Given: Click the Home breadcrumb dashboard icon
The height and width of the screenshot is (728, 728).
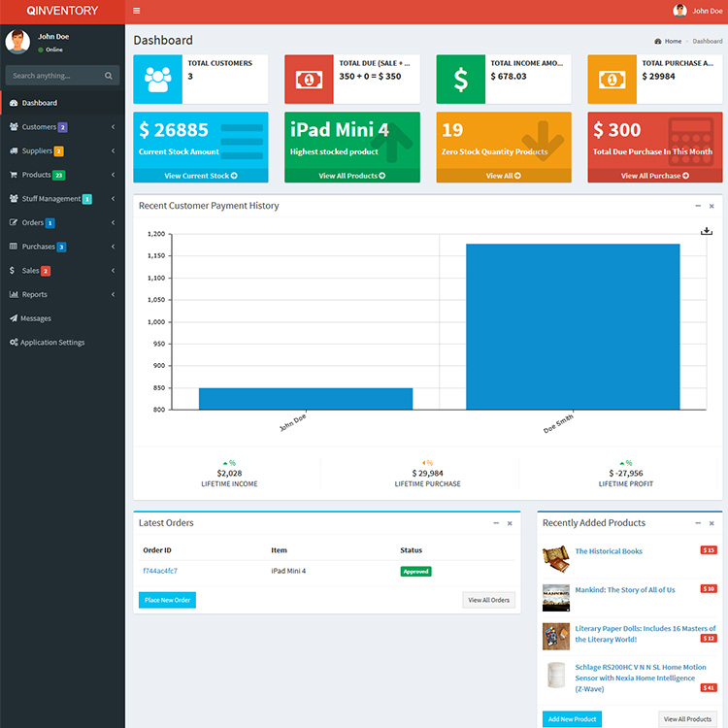Looking at the screenshot, I should tap(658, 42).
